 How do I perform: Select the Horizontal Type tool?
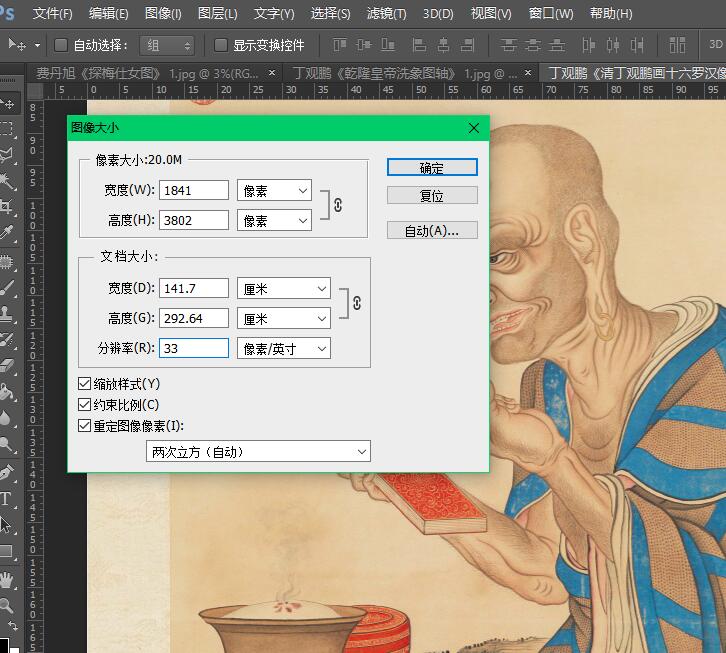click(6, 499)
